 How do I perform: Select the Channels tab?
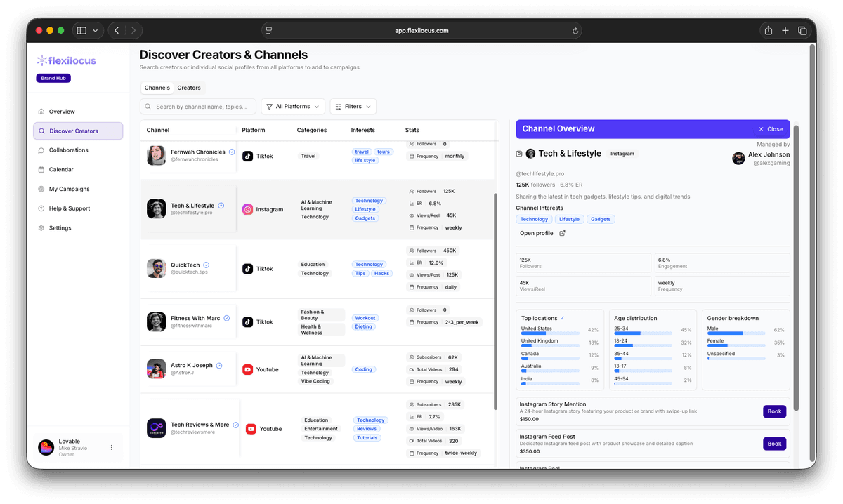pyautogui.click(x=157, y=88)
